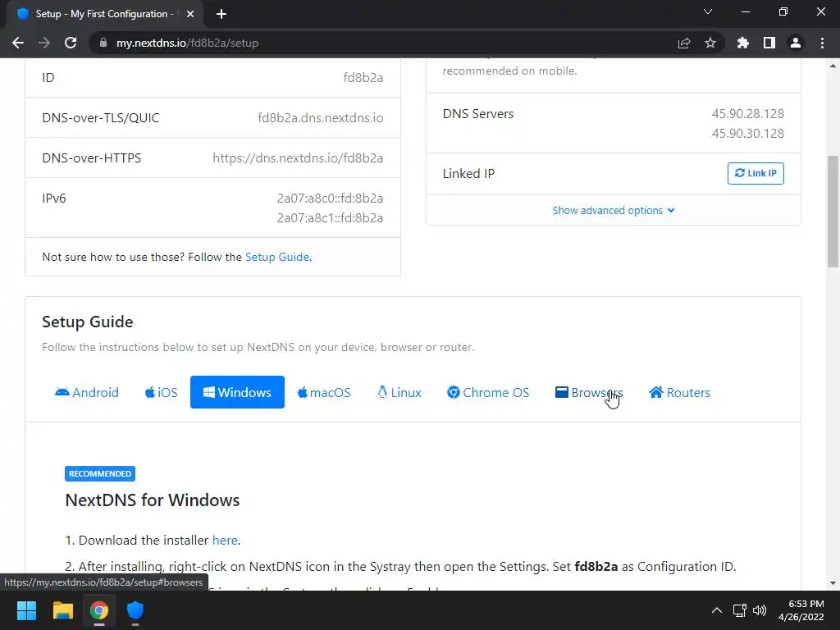Click the DNS-over-HTTPS URL value
Image resolution: width=840 pixels, height=630 pixels.
click(x=298, y=158)
